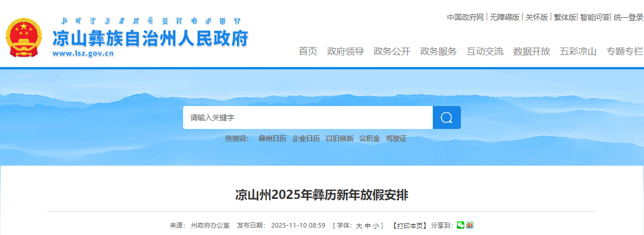
Task: Click the 打印本页 print link
Action: click(x=409, y=226)
